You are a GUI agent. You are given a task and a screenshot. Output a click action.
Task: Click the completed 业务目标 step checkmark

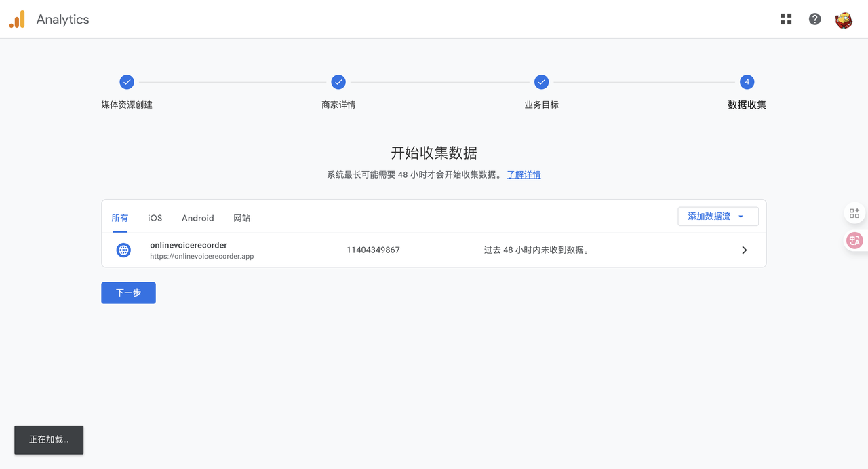(541, 82)
